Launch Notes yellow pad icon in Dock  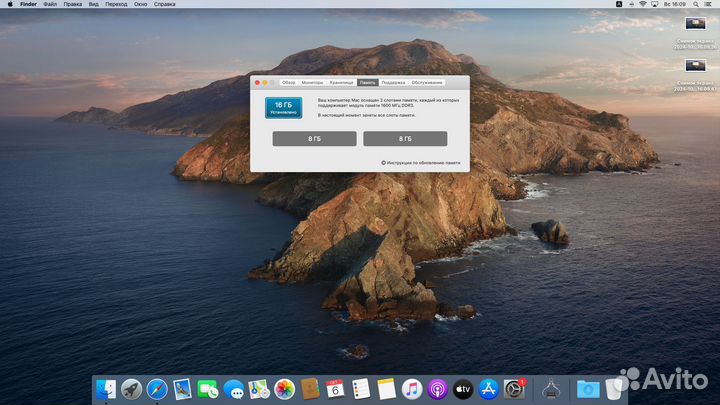[386, 389]
